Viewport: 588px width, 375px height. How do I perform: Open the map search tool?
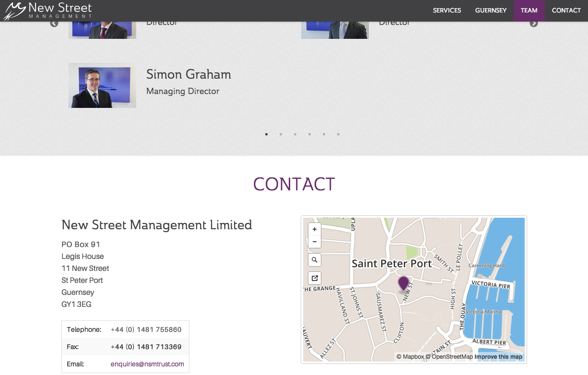point(315,260)
